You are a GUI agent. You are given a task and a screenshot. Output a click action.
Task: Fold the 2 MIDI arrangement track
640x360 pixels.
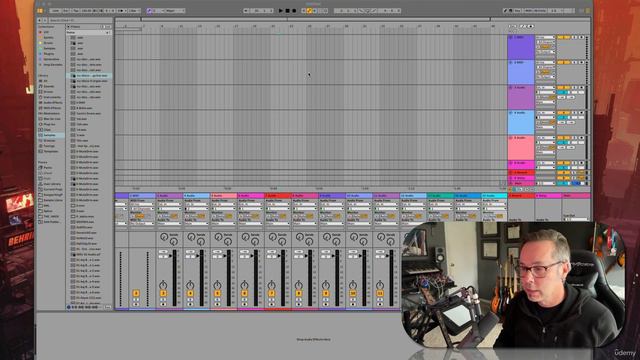point(511,62)
